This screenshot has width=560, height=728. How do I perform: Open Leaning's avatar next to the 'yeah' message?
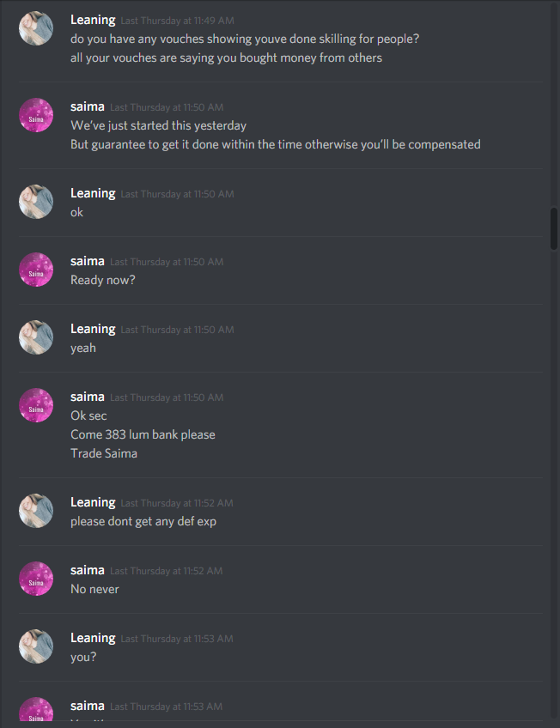(x=36, y=337)
